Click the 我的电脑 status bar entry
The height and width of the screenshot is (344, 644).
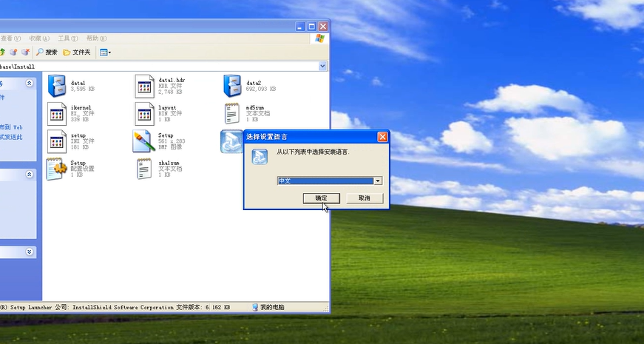(268, 307)
